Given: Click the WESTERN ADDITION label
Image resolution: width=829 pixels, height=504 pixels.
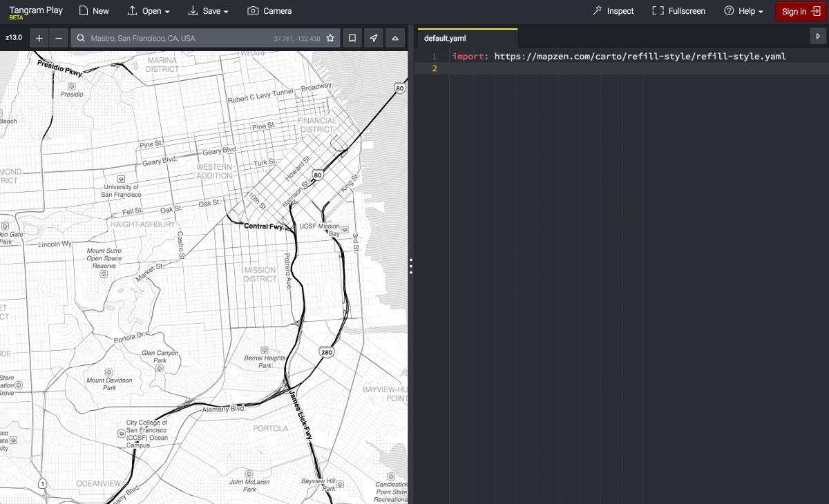Looking at the screenshot, I should pos(215,171).
